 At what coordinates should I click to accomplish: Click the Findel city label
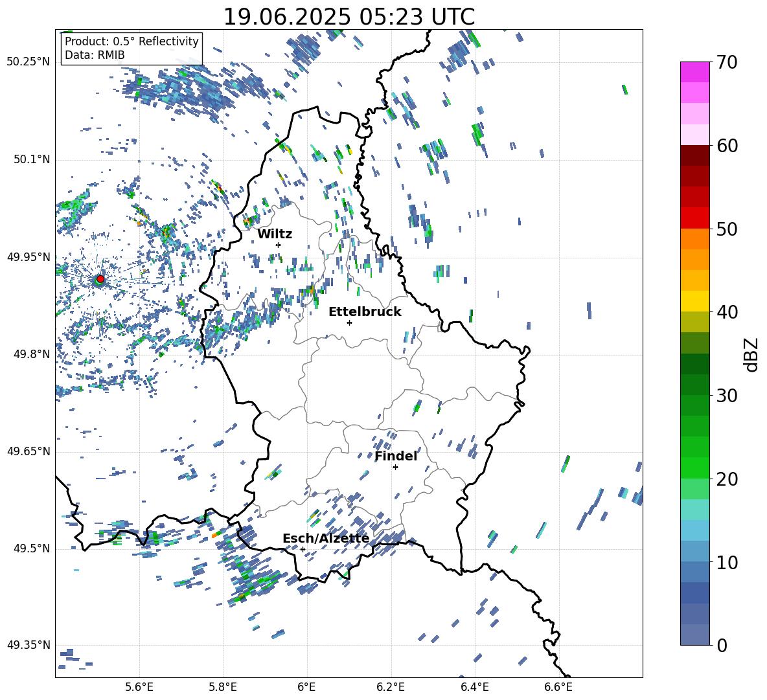click(396, 456)
